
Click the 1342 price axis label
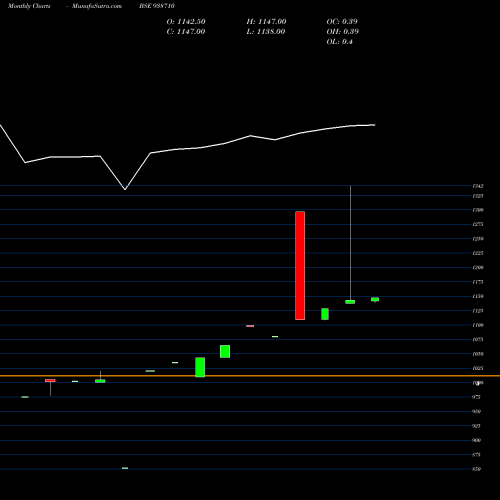478,186
